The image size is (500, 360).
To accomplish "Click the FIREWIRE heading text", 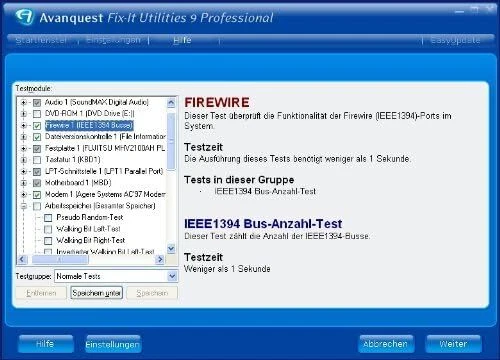I will point(217,103).
